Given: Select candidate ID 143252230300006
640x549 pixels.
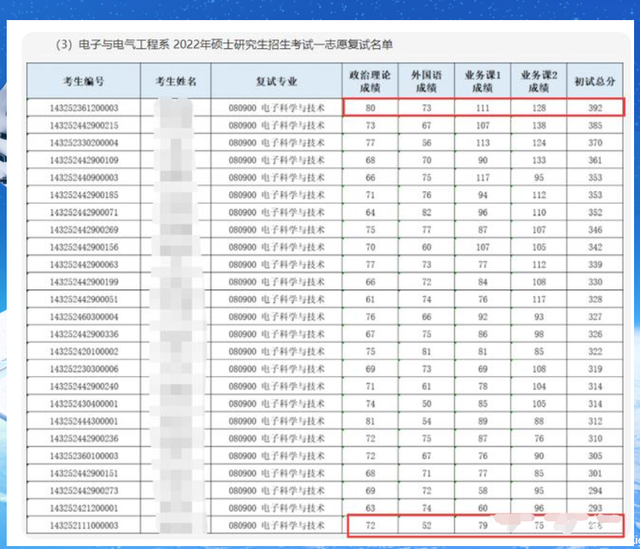Looking at the screenshot, I should (x=84, y=369).
